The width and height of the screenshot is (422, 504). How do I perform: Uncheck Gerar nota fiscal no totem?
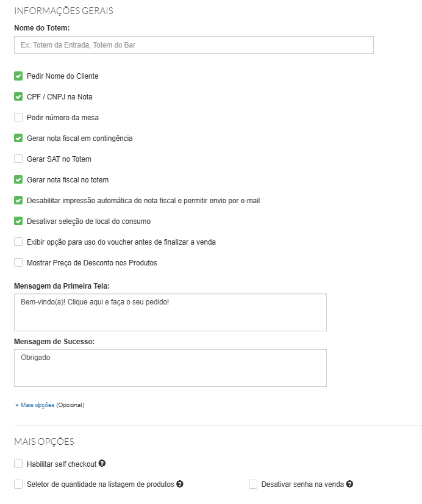18,179
